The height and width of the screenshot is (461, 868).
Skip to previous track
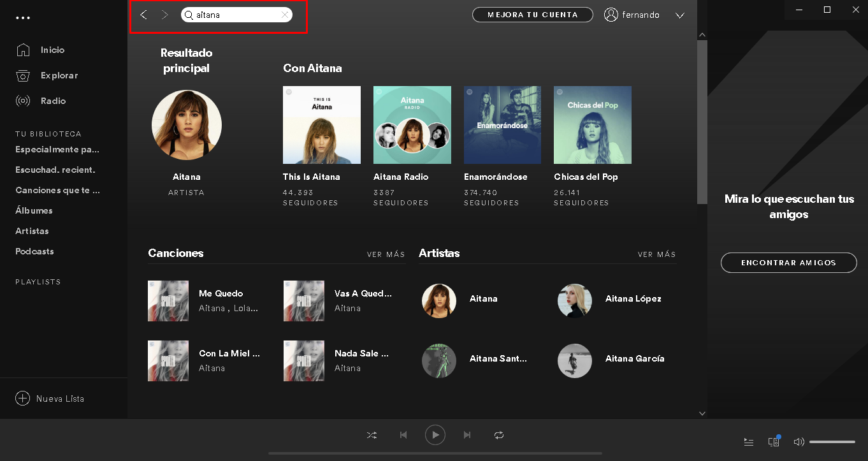[x=403, y=435]
